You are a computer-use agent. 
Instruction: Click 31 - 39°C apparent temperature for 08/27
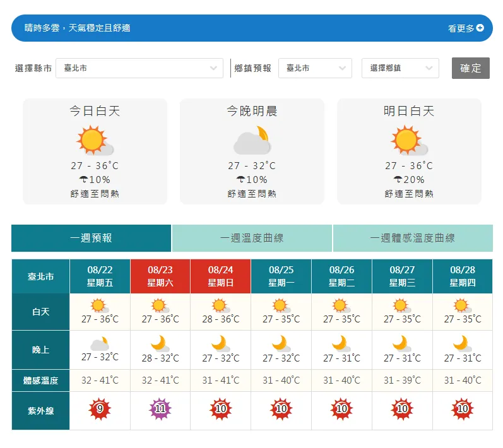coord(402,380)
